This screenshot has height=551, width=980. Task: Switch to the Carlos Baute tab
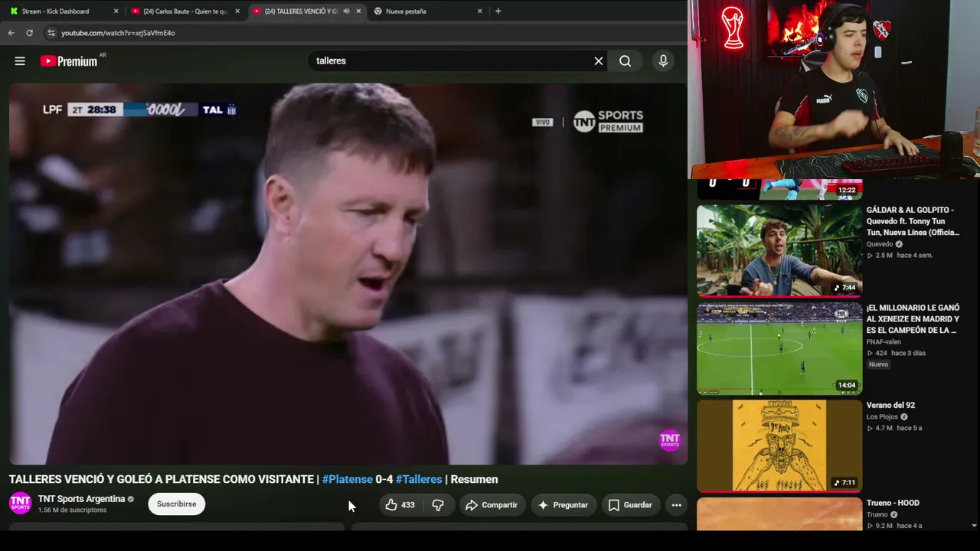tap(186, 11)
